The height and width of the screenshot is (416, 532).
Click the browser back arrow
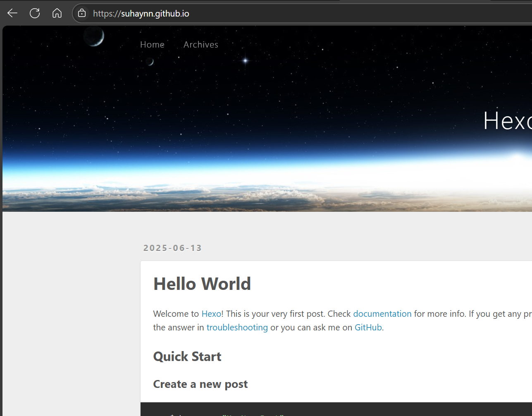(x=12, y=13)
